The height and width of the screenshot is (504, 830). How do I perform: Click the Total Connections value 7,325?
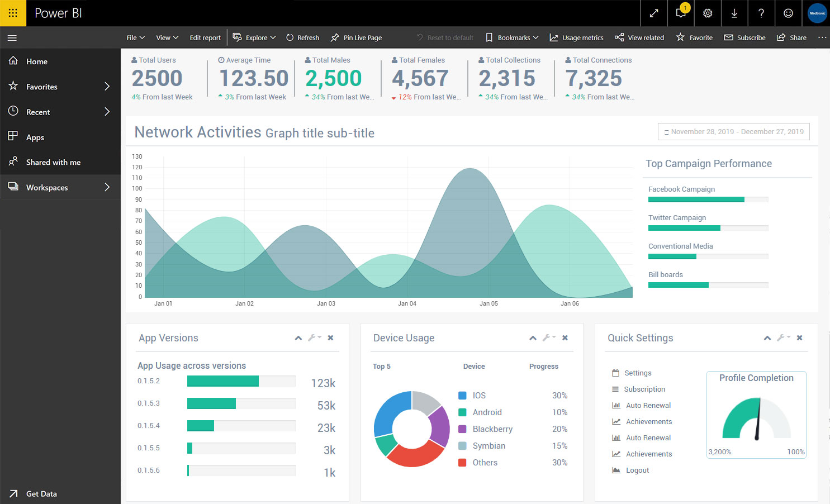click(x=594, y=78)
